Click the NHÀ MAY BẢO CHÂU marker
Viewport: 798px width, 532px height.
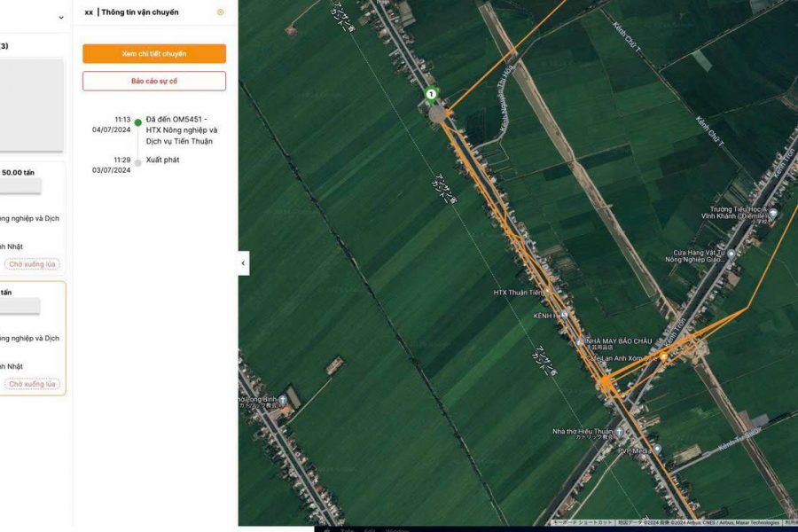tap(580, 341)
